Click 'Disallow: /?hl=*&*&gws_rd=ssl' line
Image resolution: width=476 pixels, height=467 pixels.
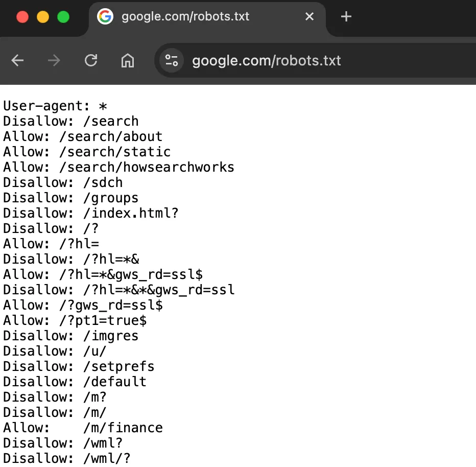(x=119, y=290)
